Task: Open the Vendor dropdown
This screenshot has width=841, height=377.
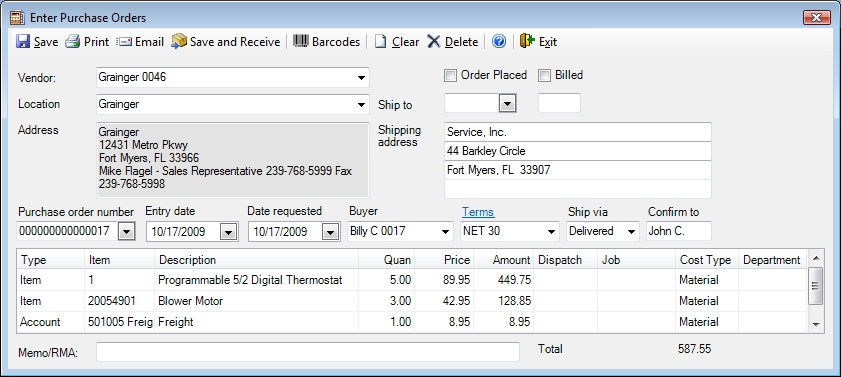Action: pyautogui.click(x=362, y=78)
